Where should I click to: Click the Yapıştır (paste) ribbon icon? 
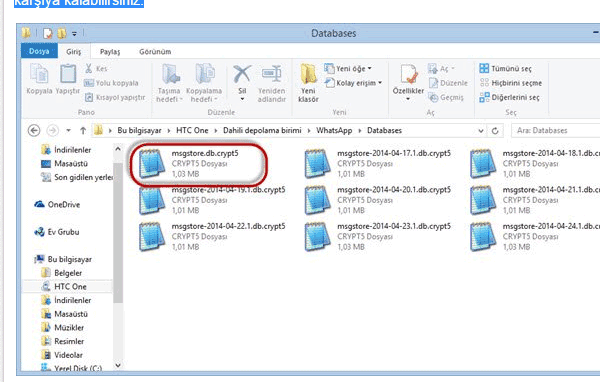click(68, 74)
